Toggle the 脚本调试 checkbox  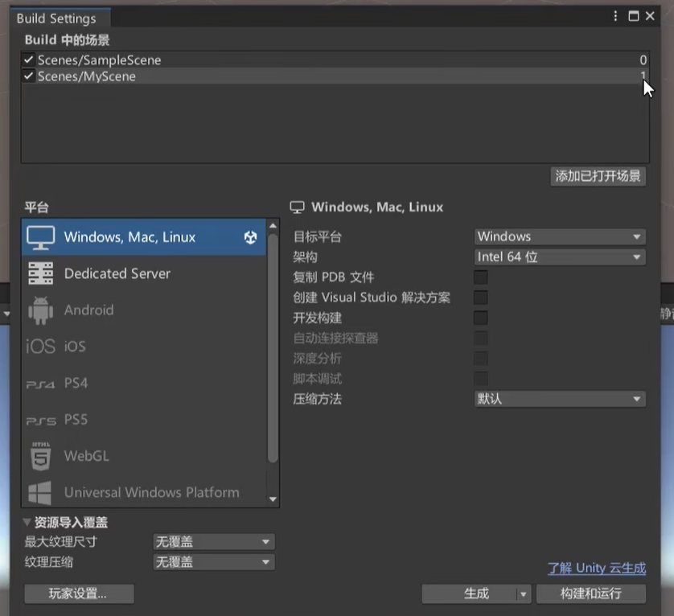point(481,379)
